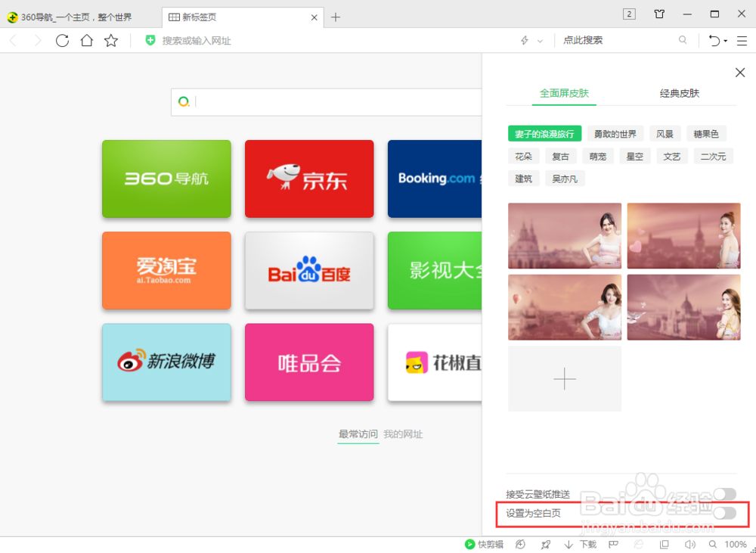Image resolution: width=756 pixels, height=553 pixels.
Task: Select the 新标签页 tab
Action: 243,17
